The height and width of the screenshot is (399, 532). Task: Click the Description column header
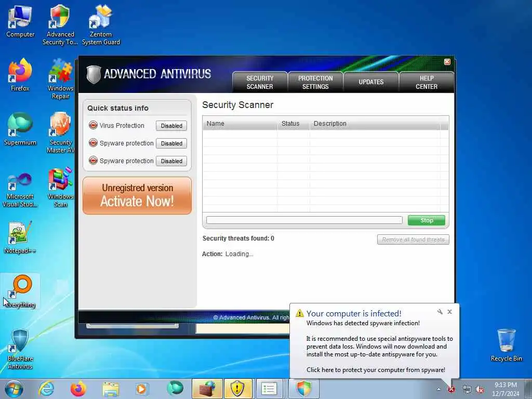(x=375, y=124)
